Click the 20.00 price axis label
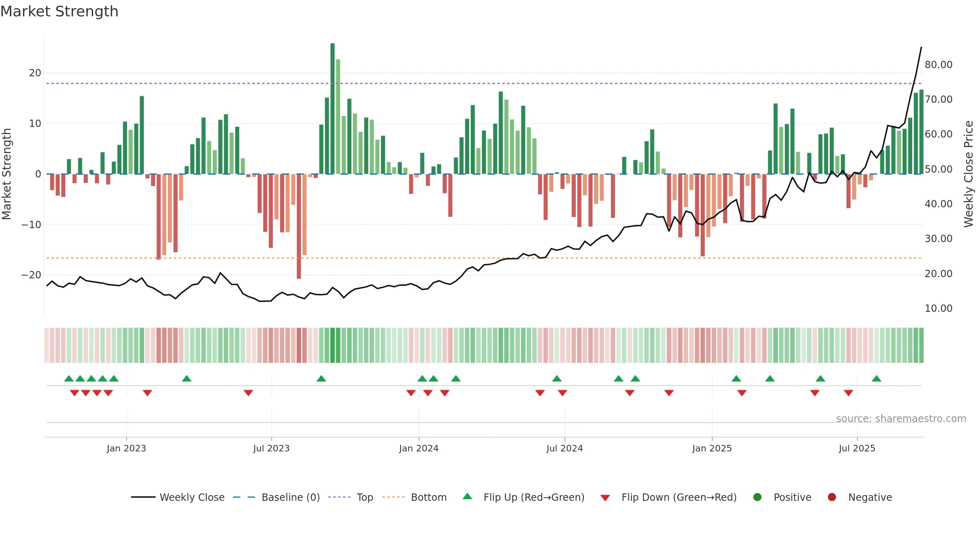980x551 pixels. click(938, 273)
